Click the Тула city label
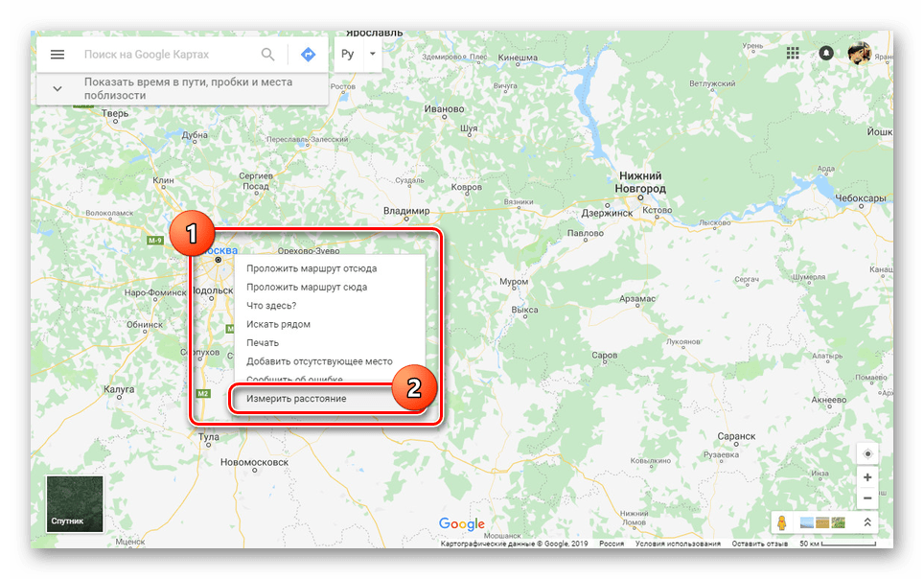The width and height of the screenshot is (924, 579). pyautogui.click(x=209, y=437)
